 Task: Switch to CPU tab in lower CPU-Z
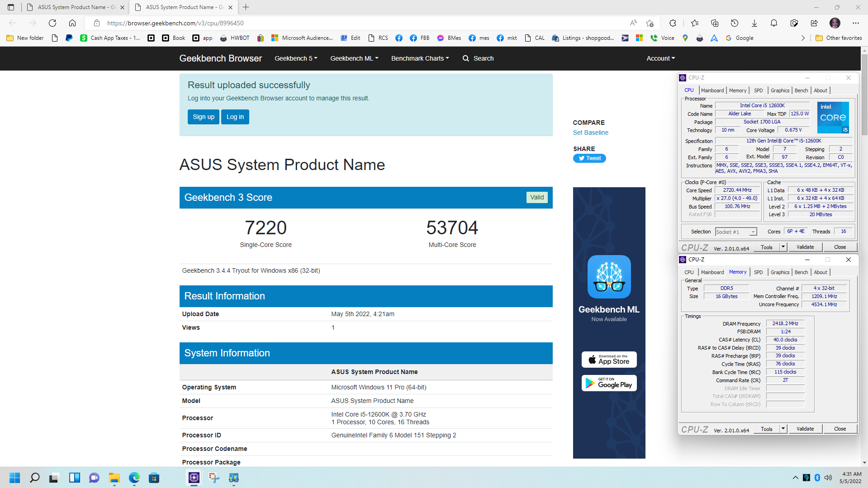[x=689, y=272]
